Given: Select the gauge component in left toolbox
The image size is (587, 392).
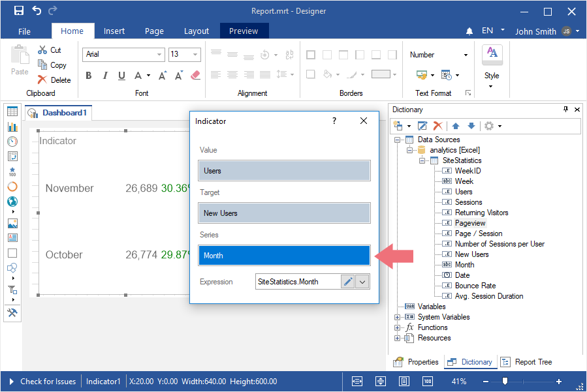Looking at the screenshot, I should (x=12, y=142).
